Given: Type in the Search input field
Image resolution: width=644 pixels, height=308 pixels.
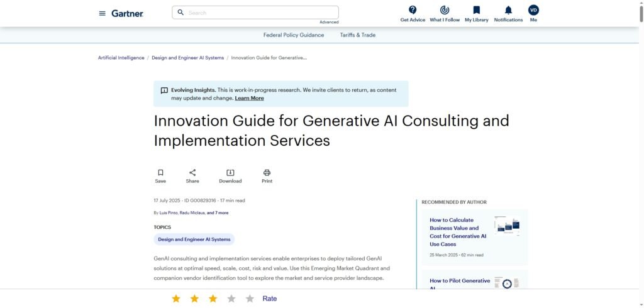Looking at the screenshot, I should (261, 13).
